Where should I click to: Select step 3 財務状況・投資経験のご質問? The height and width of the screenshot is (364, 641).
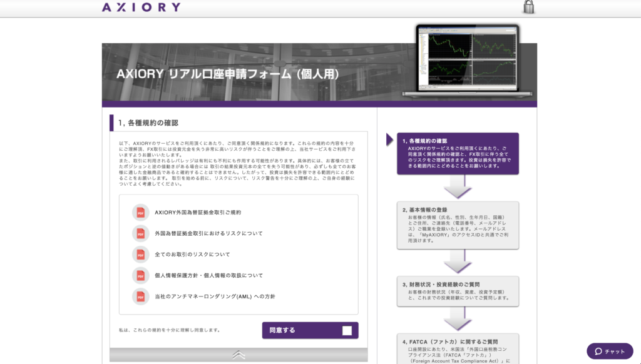(457, 291)
